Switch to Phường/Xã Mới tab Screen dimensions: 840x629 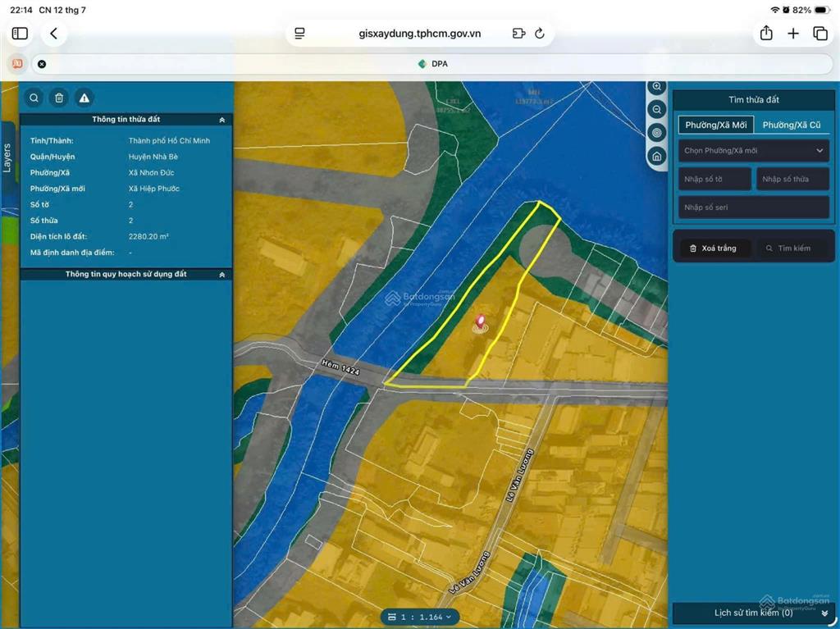[x=715, y=125]
